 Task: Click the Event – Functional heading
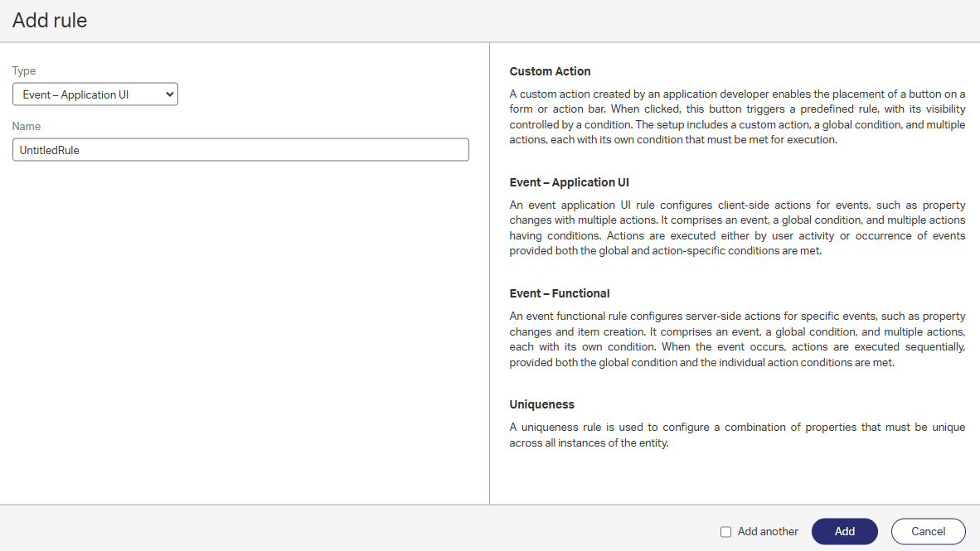560,293
